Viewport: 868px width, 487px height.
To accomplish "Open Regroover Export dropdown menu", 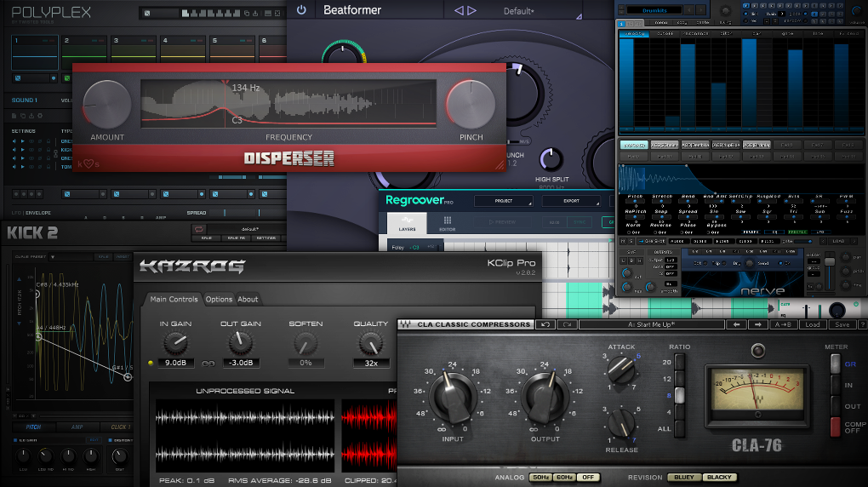I will click(571, 201).
